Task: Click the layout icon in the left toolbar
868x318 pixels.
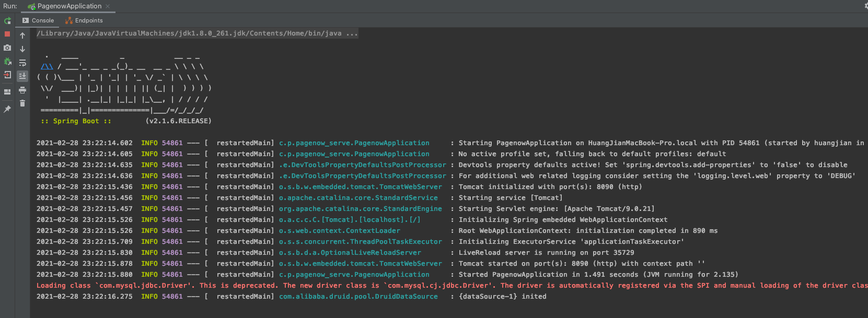Action: pyautogui.click(x=7, y=92)
